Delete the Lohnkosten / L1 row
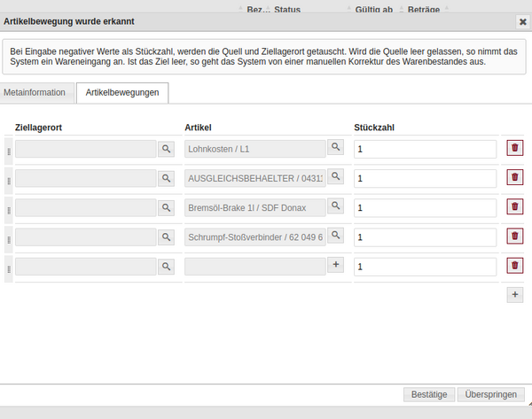This screenshot has width=532, height=419. (514, 148)
